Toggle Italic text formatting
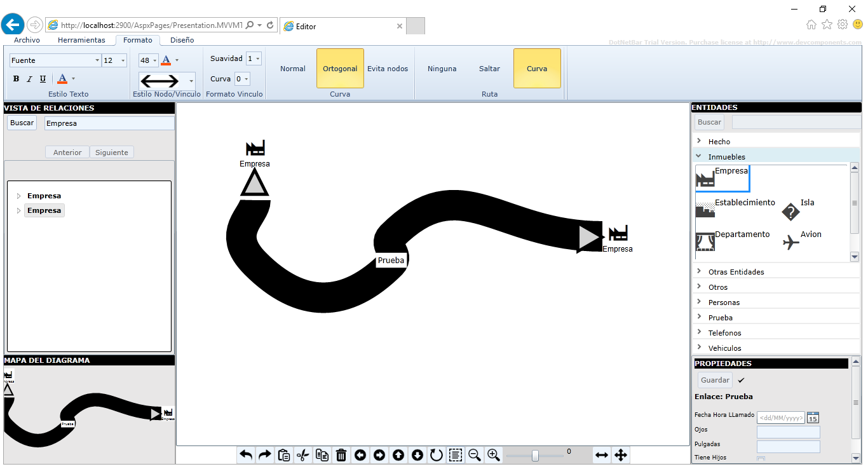 pyautogui.click(x=29, y=79)
